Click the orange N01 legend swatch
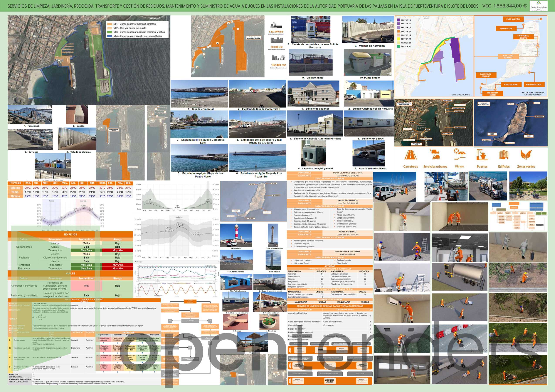The image size is (555, 392). point(109,24)
